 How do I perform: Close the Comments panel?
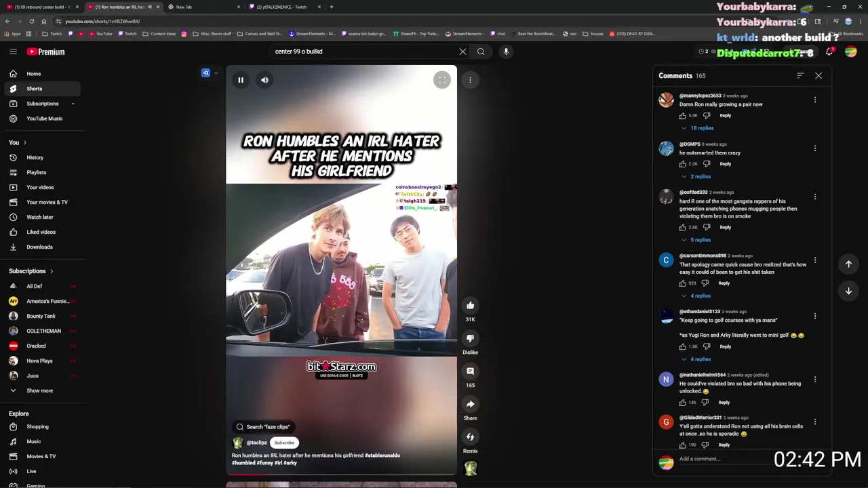pos(818,76)
